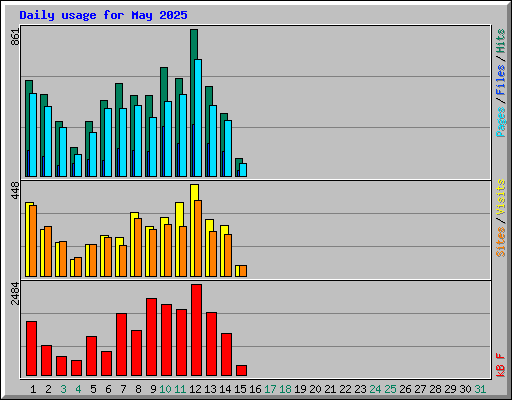
Task: Click the day 8 axis label
Action: click(138, 389)
